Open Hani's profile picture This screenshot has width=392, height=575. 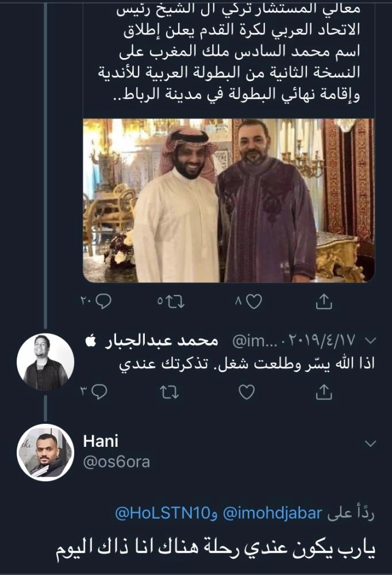tap(45, 453)
